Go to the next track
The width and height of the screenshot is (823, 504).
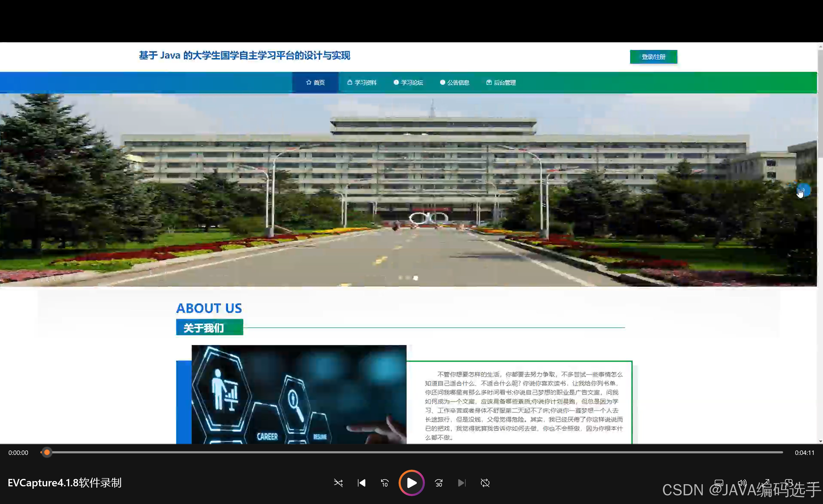point(462,483)
